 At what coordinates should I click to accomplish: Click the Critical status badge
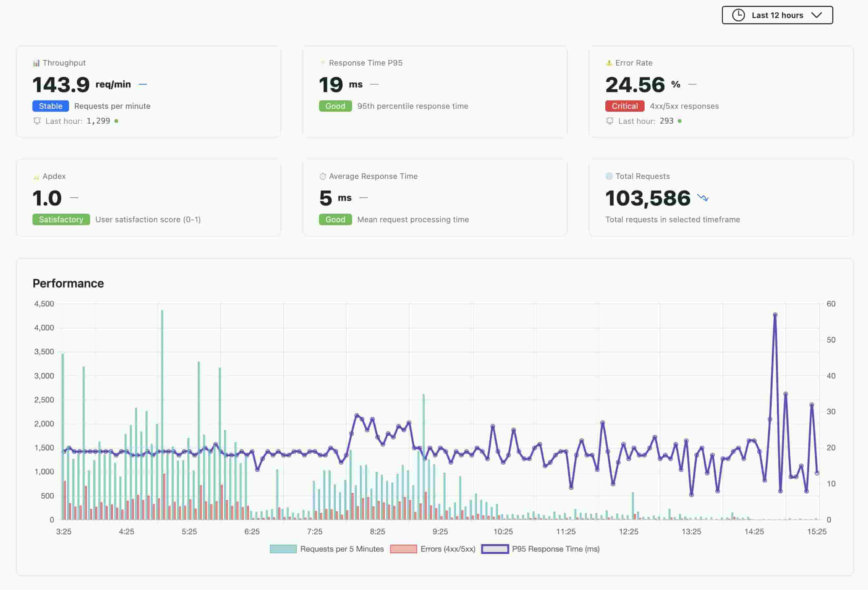625,106
